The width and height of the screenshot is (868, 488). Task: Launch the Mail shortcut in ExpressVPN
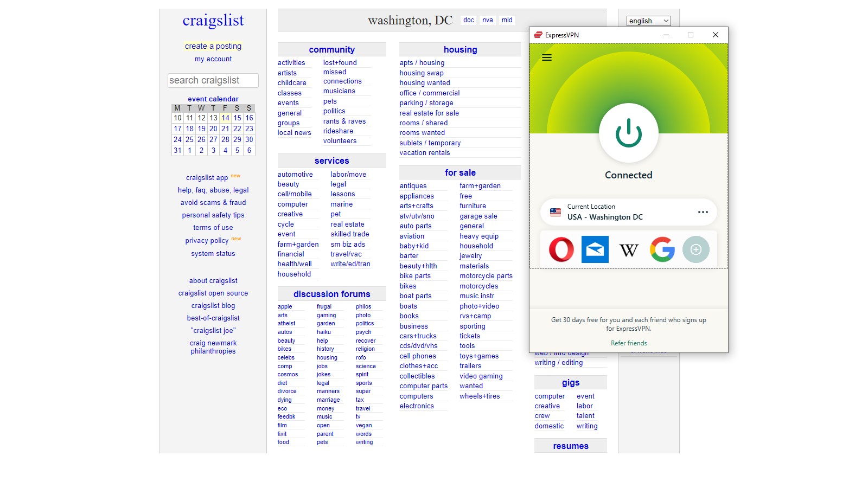point(595,249)
